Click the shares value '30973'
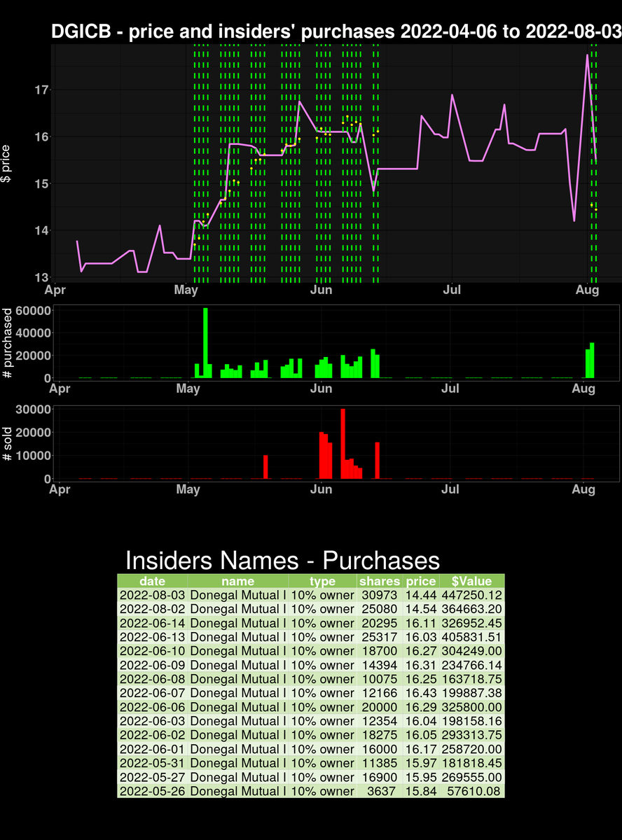 point(380,595)
